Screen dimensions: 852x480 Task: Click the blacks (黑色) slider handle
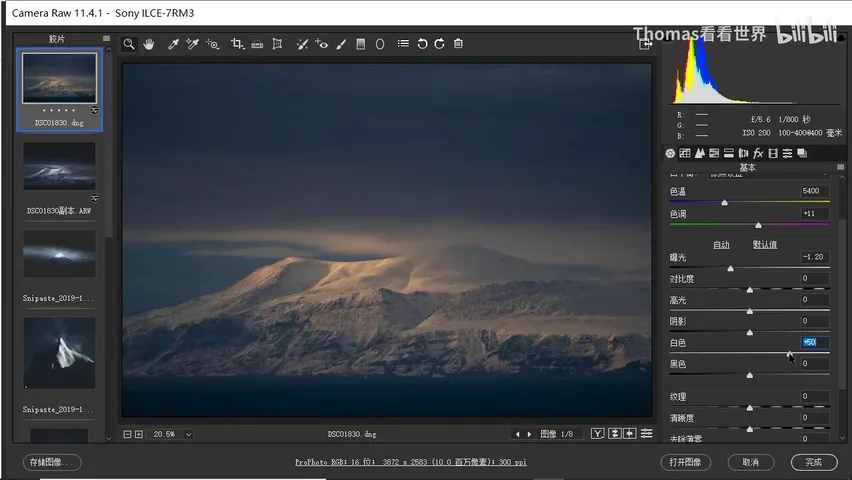point(750,376)
